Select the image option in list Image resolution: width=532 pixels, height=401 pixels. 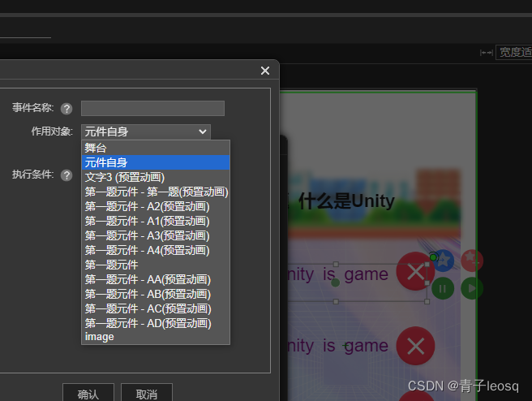[x=156, y=337]
